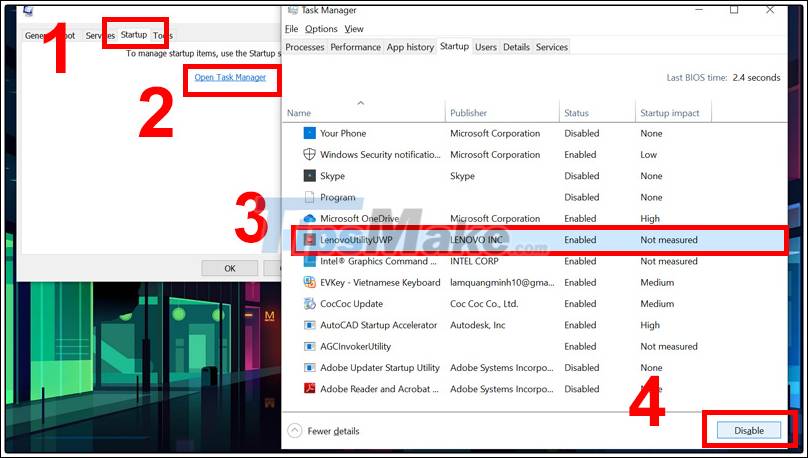The image size is (808, 458).
Task: Select the CocCoc Update row name
Action: (x=351, y=304)
